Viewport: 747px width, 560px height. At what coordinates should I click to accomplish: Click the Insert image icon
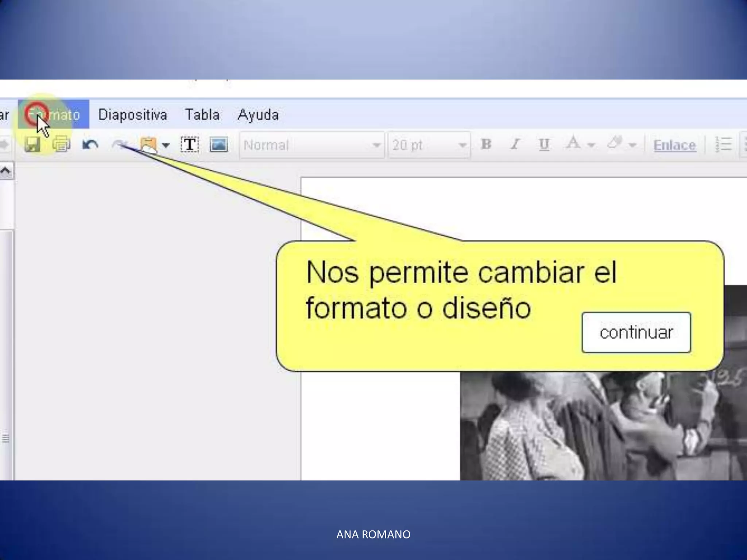click(x=218, y=145)
